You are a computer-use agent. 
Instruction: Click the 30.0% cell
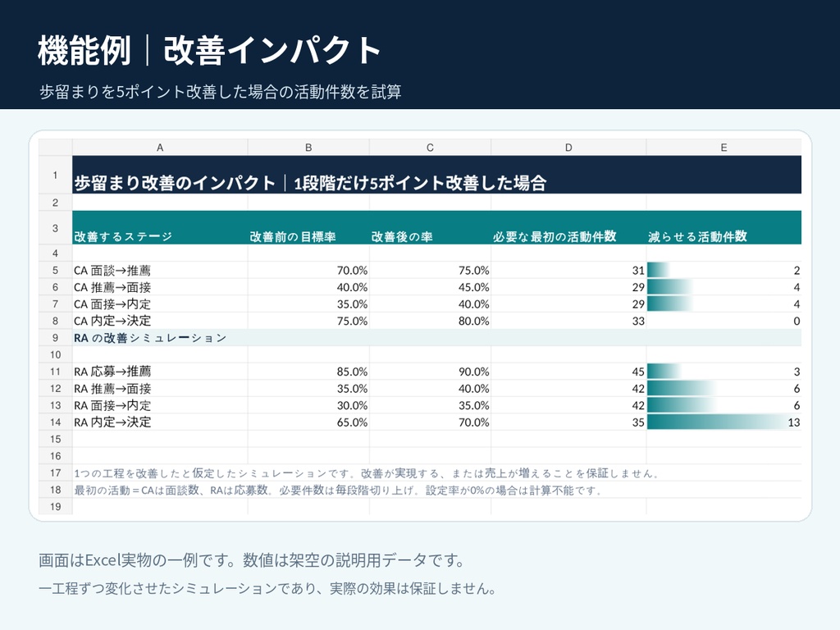(x=308, y=405)
